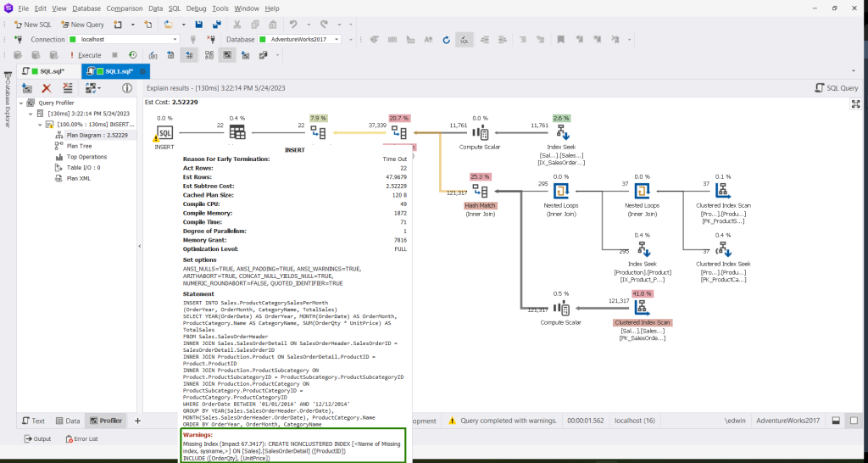Click the Paste icon in the toolbar

(x=272, y=25)
